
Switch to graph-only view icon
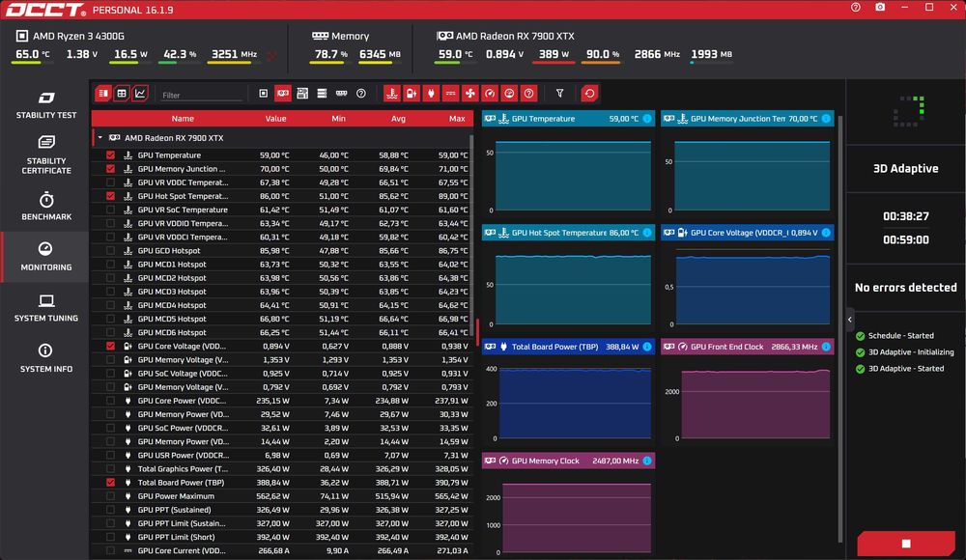click(140, 94)
